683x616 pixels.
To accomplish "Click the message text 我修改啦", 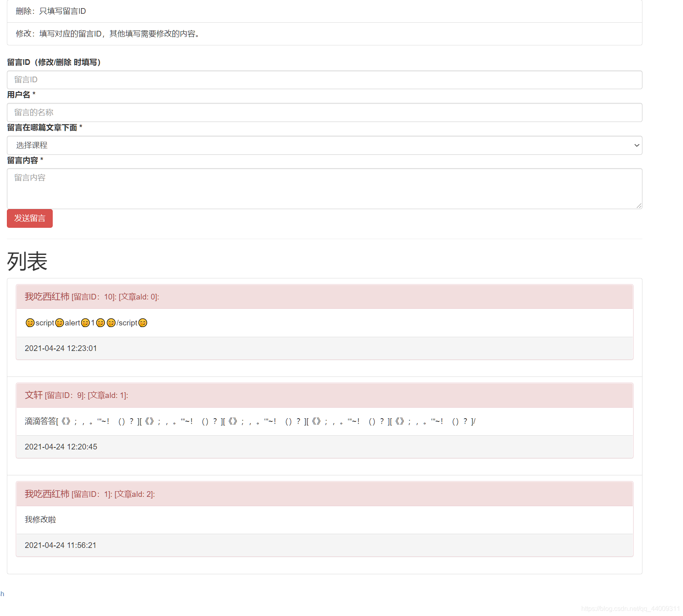I will (40, 520).
